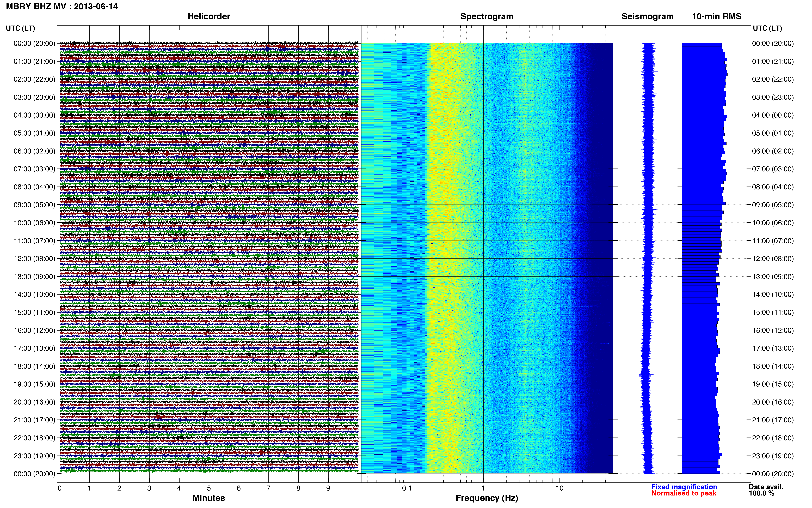Click the 'Data avail.' label
This screenshot has width=812, height=508.
pos(766,487)
